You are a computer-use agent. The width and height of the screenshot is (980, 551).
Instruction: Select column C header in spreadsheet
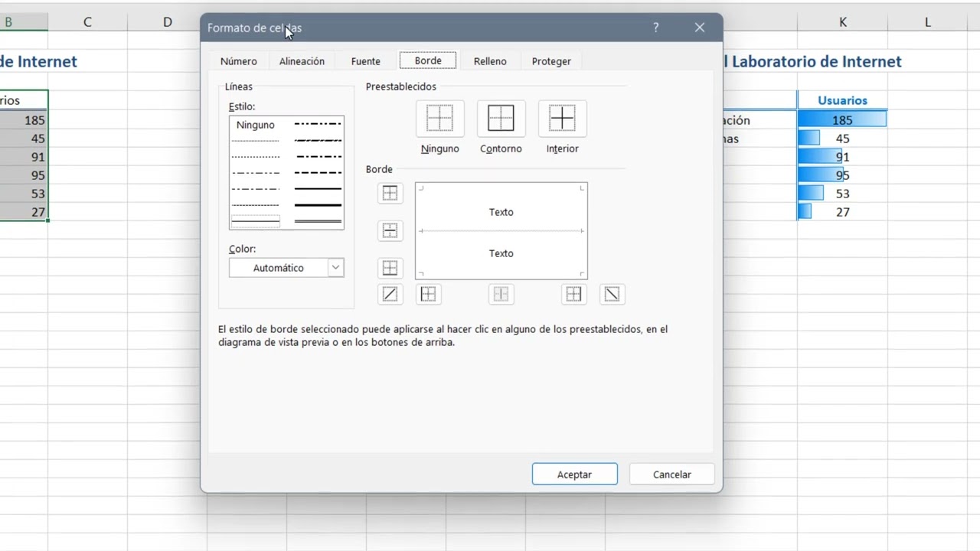[87, 22]
